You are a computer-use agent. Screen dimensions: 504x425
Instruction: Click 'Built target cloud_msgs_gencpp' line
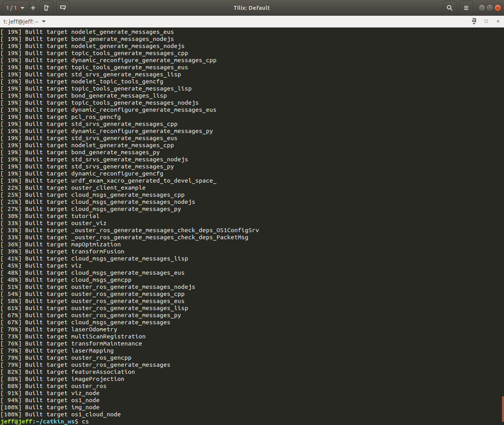pos(66,280)
